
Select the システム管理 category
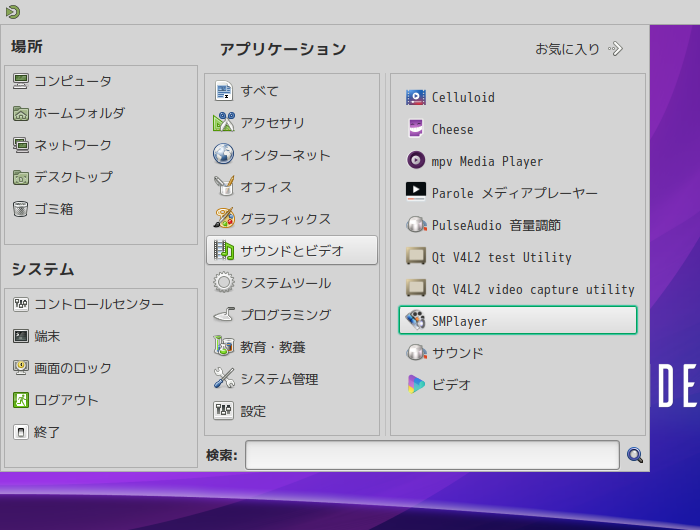[292, 379]
